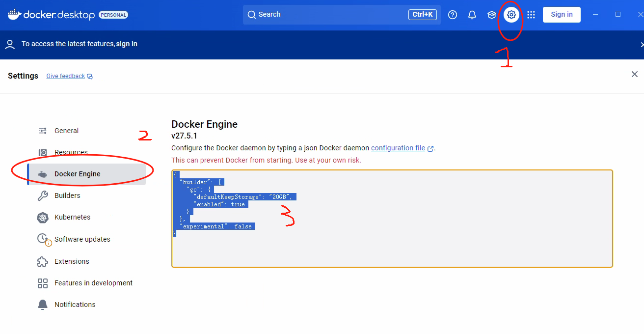This screenshot has height=334, width=644.
Task: Open Extensions settings tab
Action: point(86,261)
